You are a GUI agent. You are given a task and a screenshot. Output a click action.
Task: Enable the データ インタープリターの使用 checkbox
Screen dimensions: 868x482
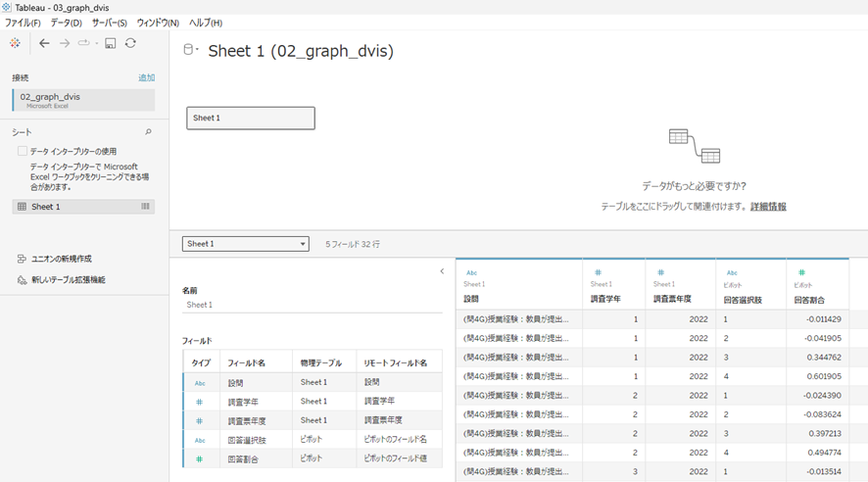click(x=23, y=151)
